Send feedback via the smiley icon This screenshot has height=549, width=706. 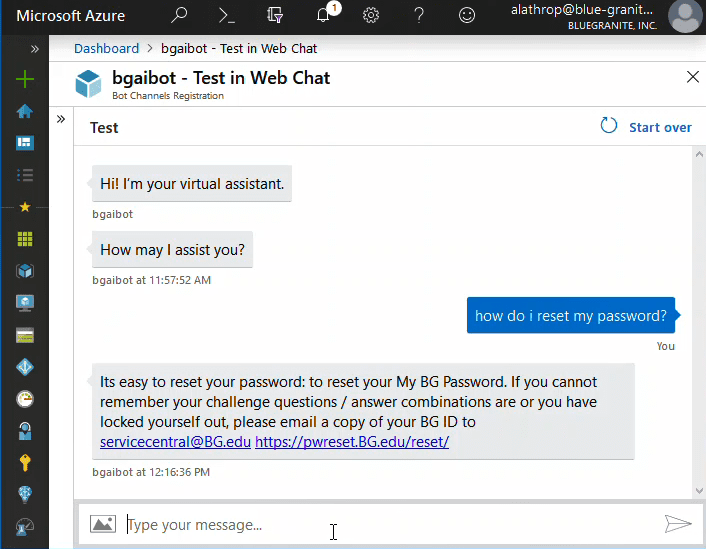pyautogui.click(x=466, y=15)
